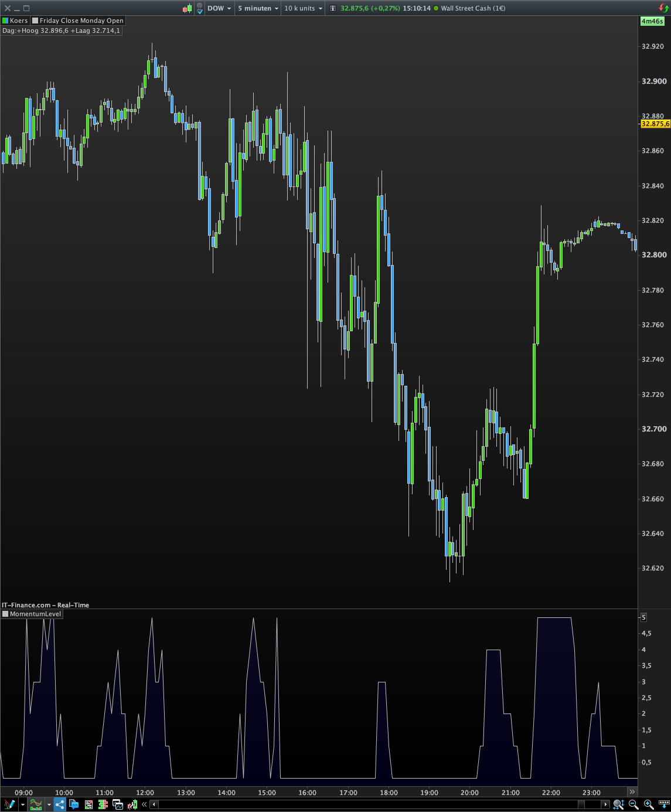Viewport: 671px width, 812px height.
Task: Click the red-green refresh arrows icon
Action: [663, 8]
